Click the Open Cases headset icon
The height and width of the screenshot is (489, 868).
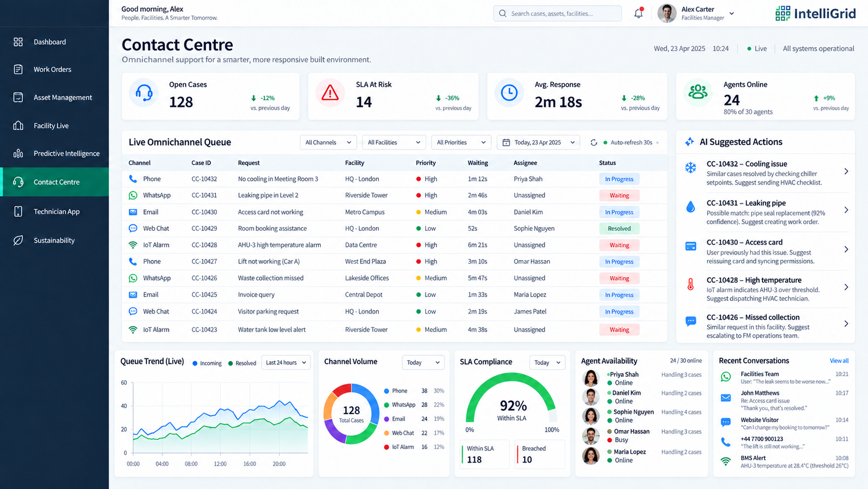click(x=144, y=93)
